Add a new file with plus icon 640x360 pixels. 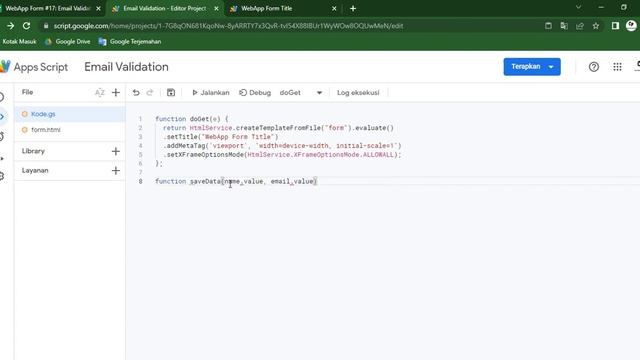point(116,93)
